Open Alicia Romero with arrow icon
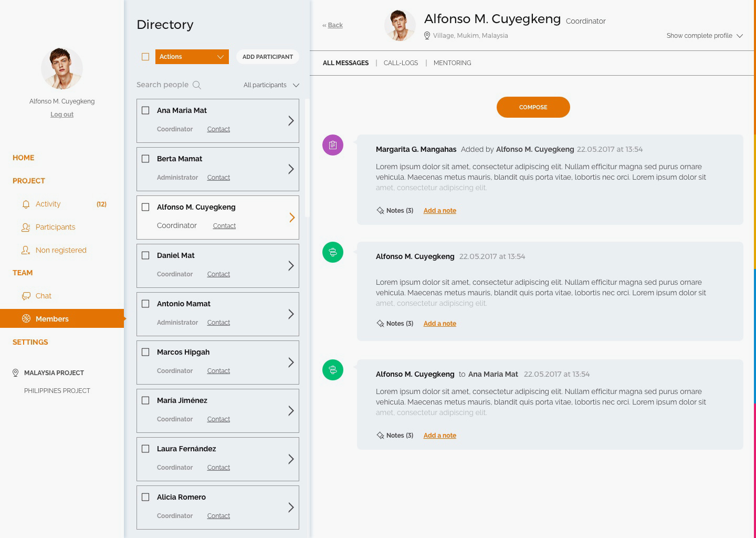Viewport: 756px width, 538px height. [x=291, y=508]
